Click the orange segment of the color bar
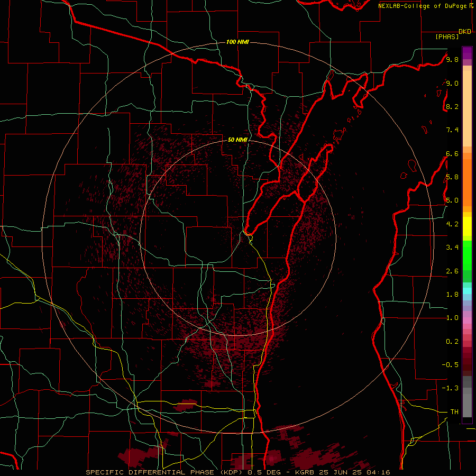 coord(467,182)
